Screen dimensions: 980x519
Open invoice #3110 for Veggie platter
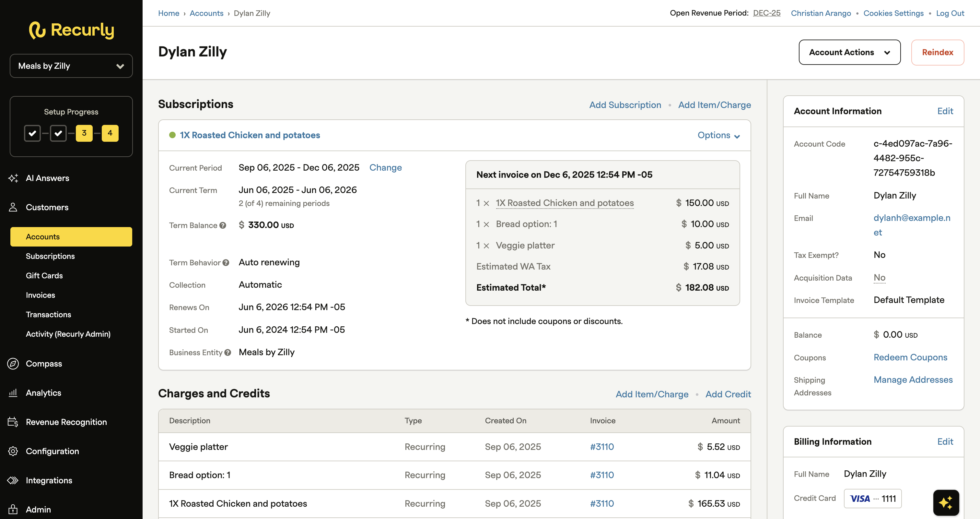[x=602, y=447]
